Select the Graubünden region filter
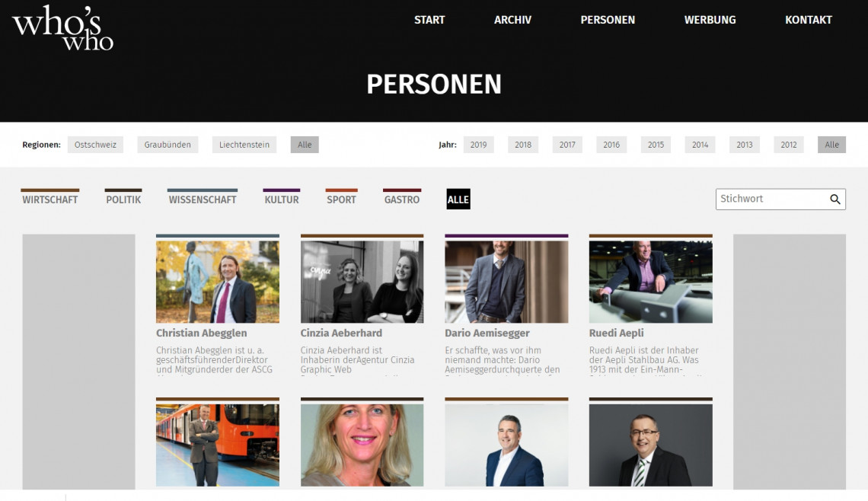This screenshot has height=501, width=868. point(168,145)
